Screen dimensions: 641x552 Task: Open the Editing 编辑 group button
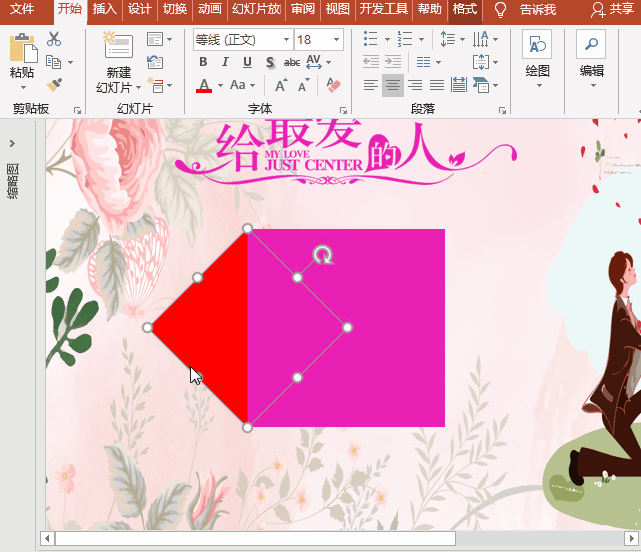[591, 59]
